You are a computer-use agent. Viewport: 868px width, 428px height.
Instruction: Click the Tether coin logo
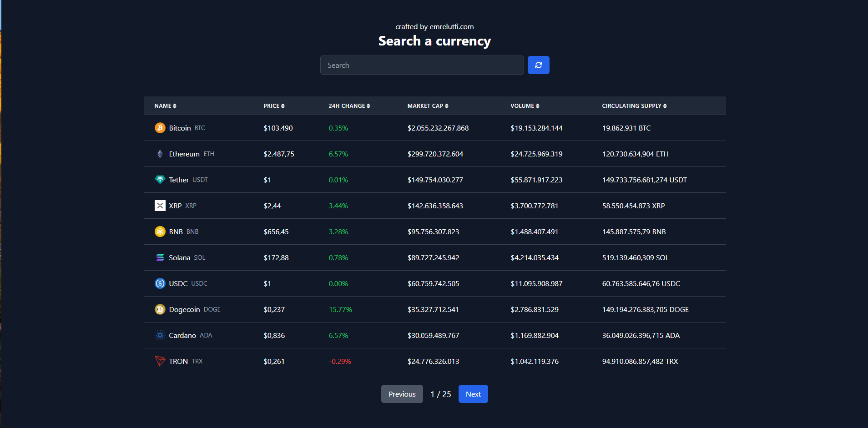pyautogui.click(x=160, y=180)
